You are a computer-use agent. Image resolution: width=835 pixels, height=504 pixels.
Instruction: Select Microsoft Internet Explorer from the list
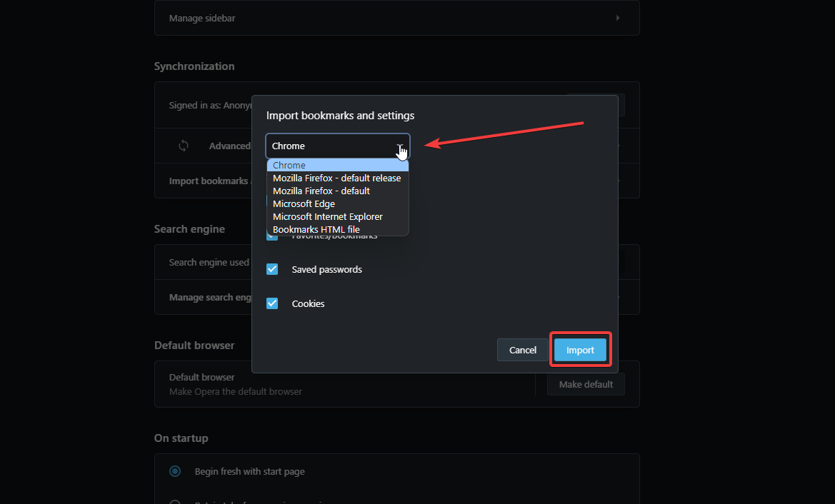tap(338, 216)
